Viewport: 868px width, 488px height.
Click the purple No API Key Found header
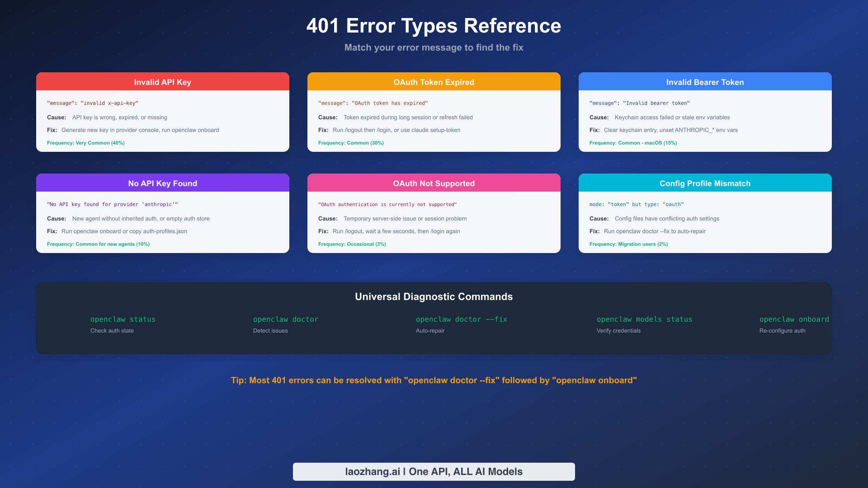(x=162, y=183)
